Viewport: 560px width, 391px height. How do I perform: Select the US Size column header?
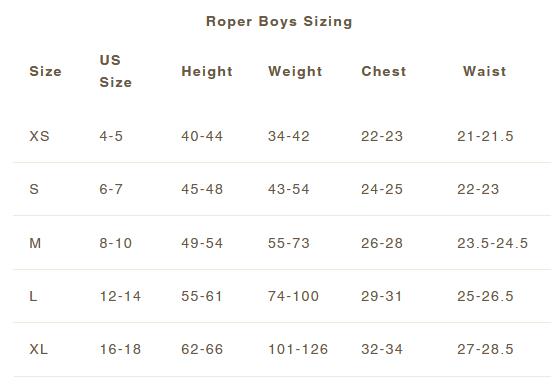[x=116, y=71]
